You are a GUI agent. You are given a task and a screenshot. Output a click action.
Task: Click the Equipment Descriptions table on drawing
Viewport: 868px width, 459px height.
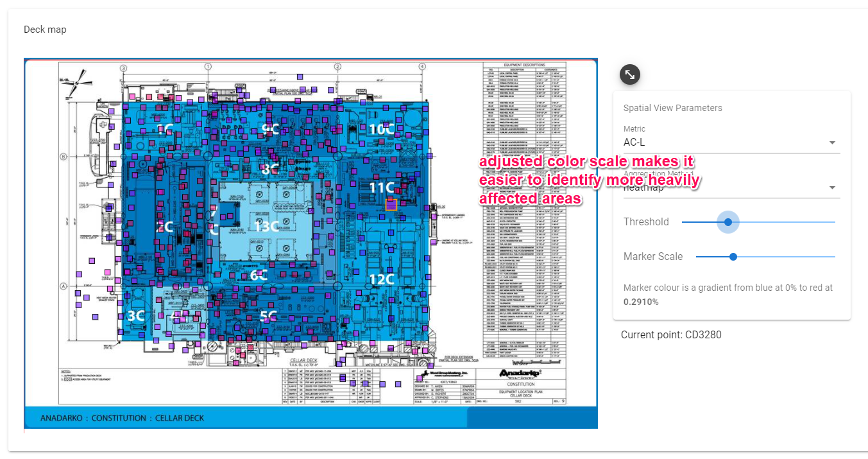coord(524,212)
